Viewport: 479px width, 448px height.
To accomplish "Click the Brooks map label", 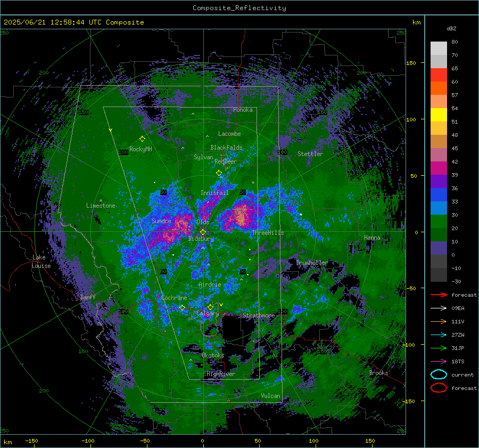I will pos(378,373).
